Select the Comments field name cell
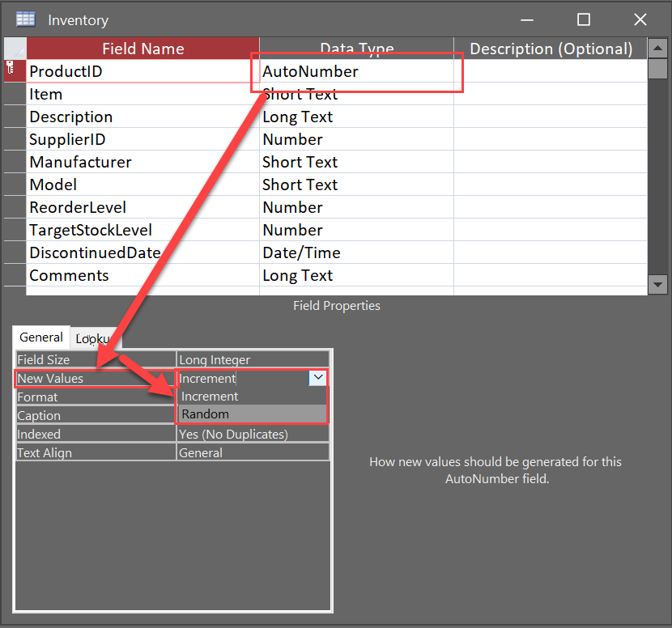This screenshot has width=672, height=628. (x=142, y=275)
